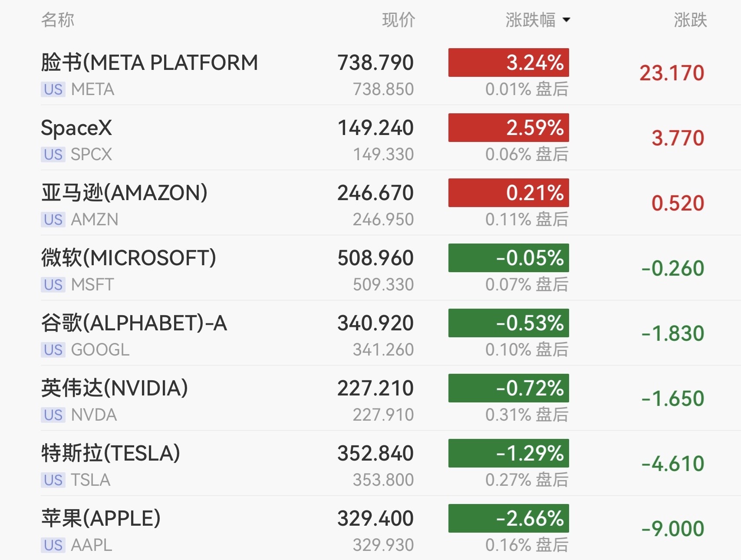Sort list by the 现价 column header
The height and width of the screenshot is (560, 741).
(x=398, y=20)
